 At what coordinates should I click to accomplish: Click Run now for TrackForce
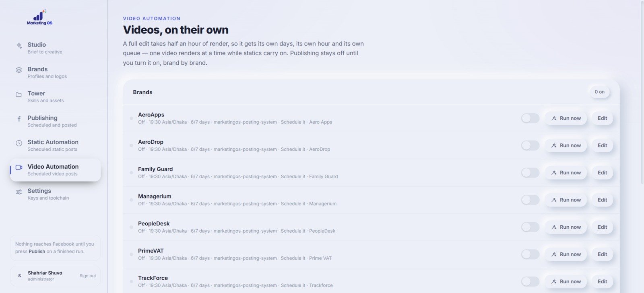[566, 281]
